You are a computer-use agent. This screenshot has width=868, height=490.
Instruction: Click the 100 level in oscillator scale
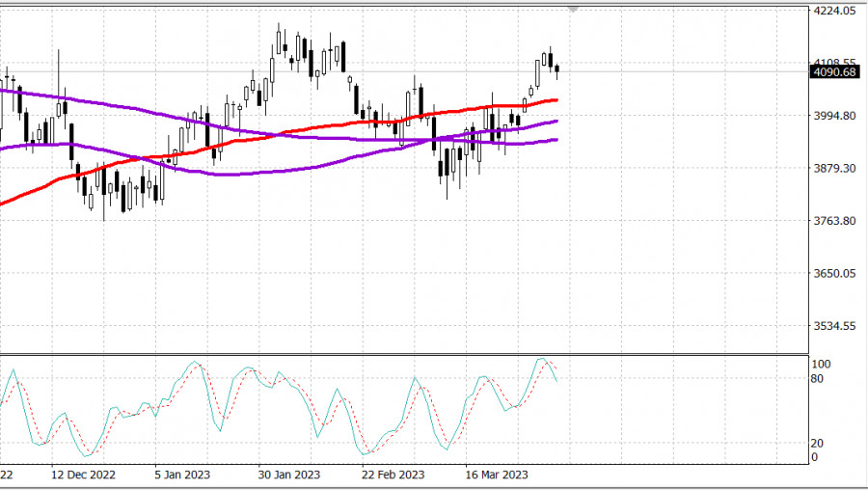[822, 365]
